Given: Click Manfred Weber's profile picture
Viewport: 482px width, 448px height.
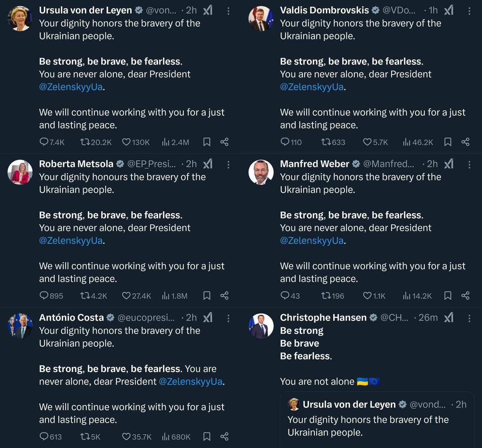Looking at the screenshot, I should (261, 172).
